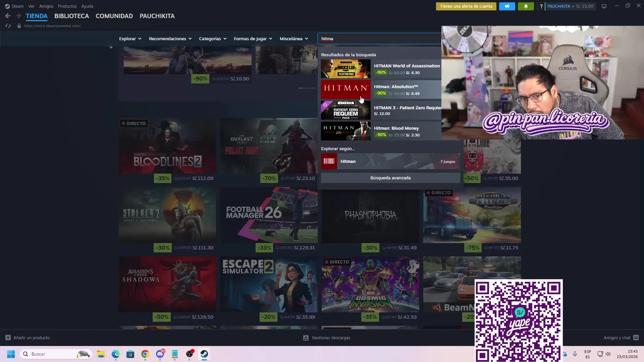Go forward with the right arrow

(18, 16)
